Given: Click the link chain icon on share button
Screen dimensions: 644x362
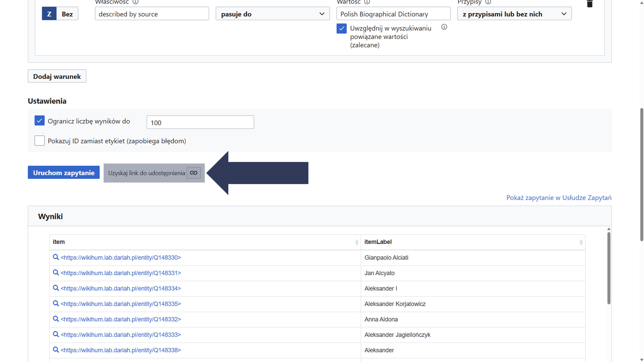Looking at the screenshot, I should pos(193,173).
